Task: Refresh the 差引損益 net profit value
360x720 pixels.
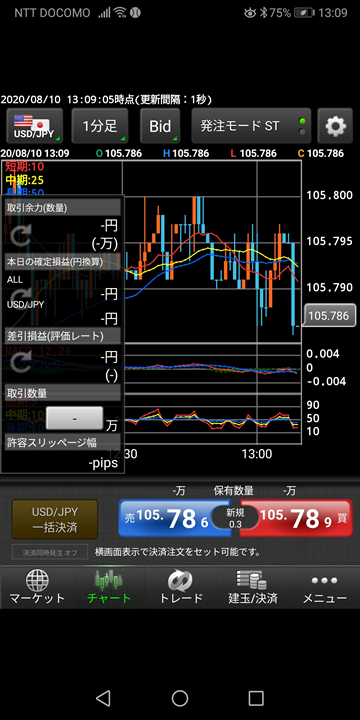Action: point(20,363)
